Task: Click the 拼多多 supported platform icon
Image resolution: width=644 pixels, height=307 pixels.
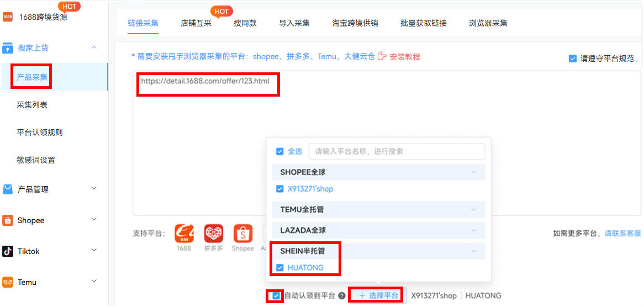Action: pos(214,234)
